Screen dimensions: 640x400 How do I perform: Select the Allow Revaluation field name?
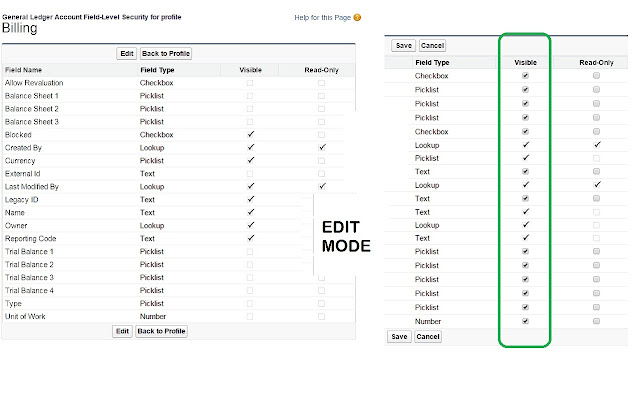pyautogui.click(x=34, y=83)
